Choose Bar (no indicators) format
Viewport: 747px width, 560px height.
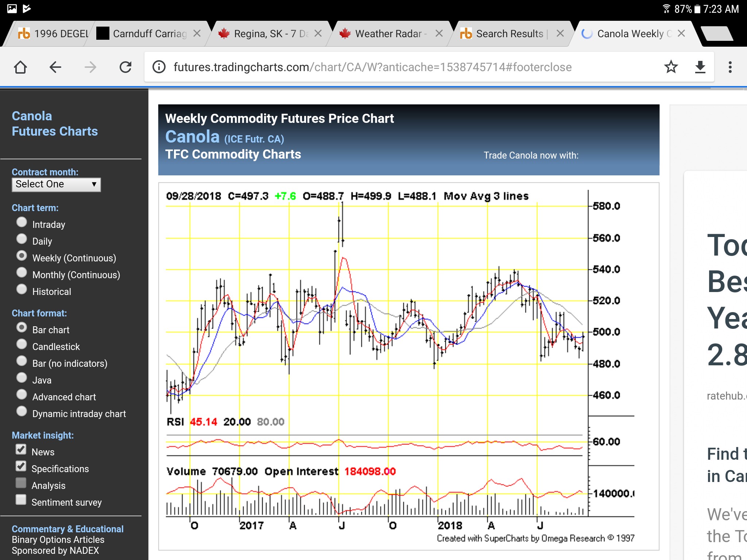coord(22,361)
